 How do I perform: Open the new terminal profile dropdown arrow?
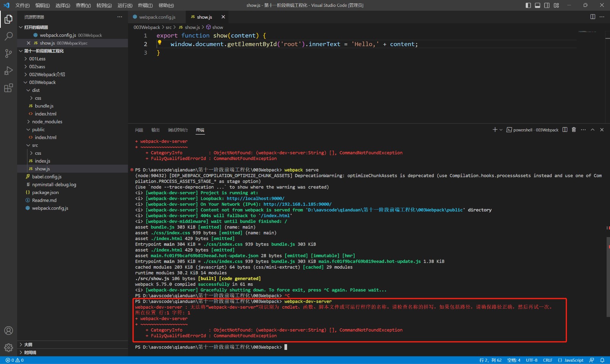click(x=501, y=130)
